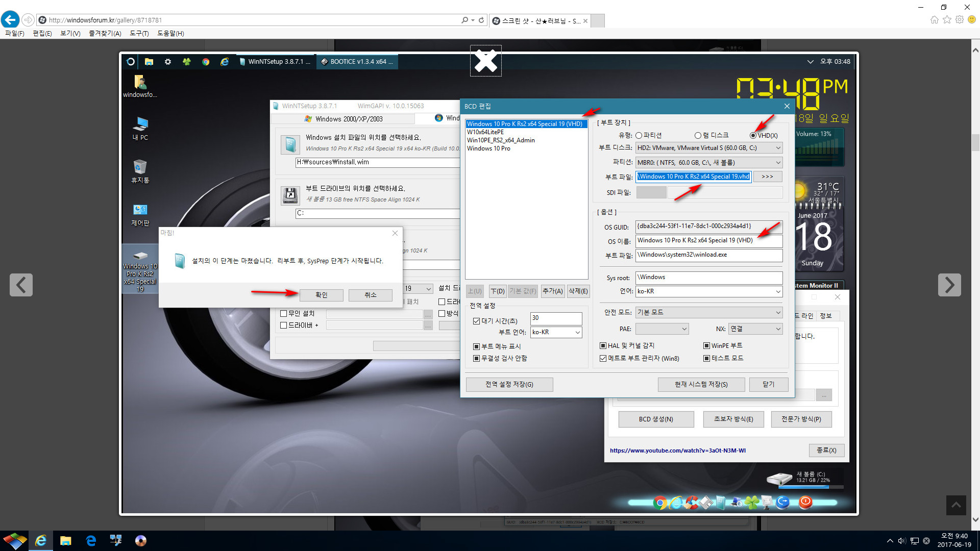The height and width of the screenshot is (551, 980).
Task: Open the Windows Start button
Action: (x=15, y=540)
